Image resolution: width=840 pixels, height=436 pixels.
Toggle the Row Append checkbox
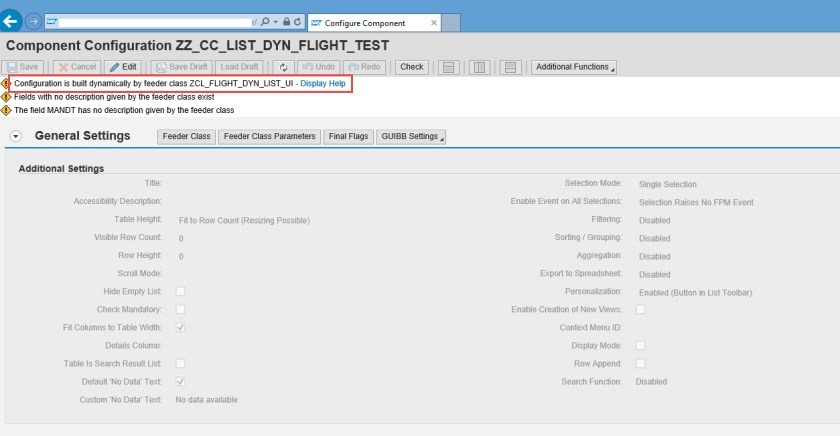coord(640,364)
